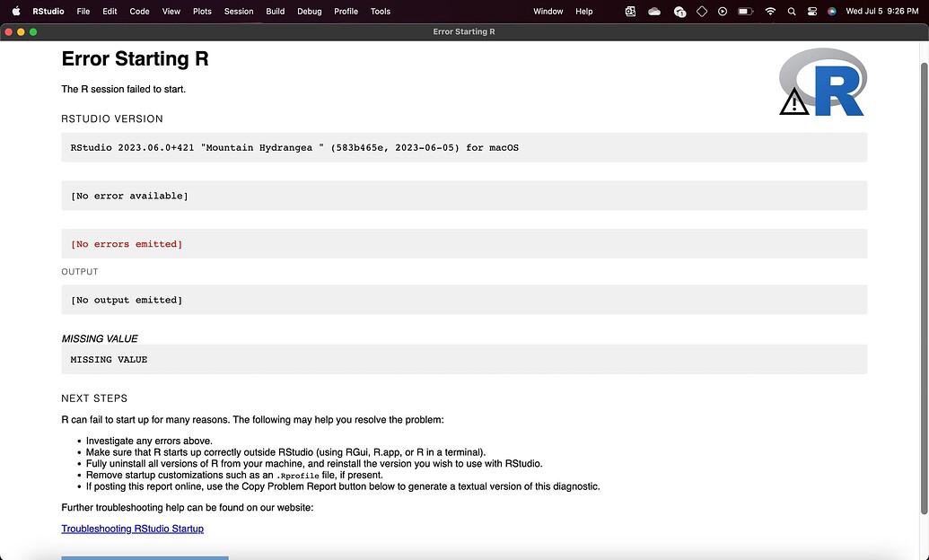Click the circled play menu bar icon
This screenshot has width=929, height=560.
coord(723,12)
